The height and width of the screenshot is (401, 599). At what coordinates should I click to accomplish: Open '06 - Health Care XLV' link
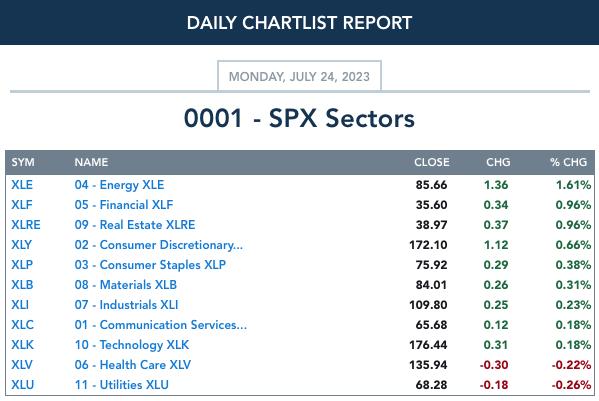133,365
